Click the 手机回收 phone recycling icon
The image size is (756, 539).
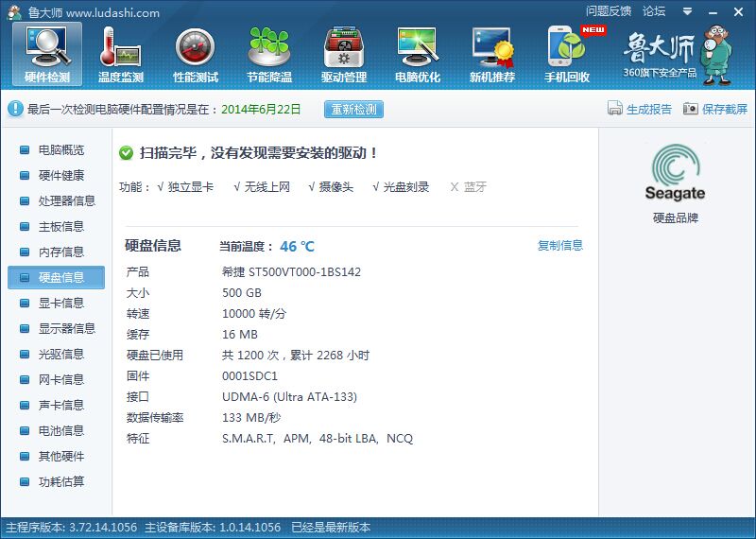tap(567, 54)
